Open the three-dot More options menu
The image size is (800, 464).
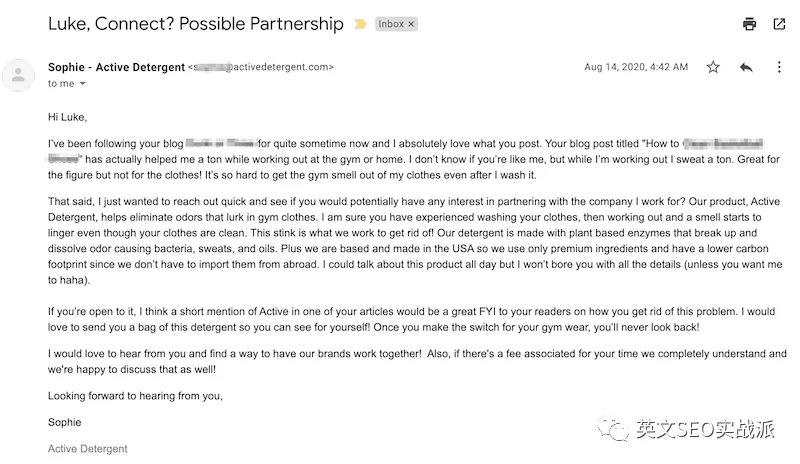click(779, 67)
